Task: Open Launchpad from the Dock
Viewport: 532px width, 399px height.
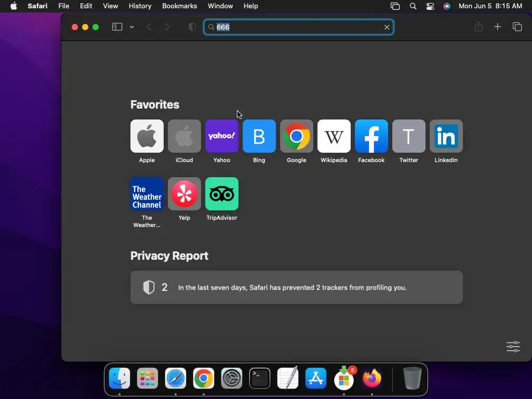Action: click(x=147, y=378)
